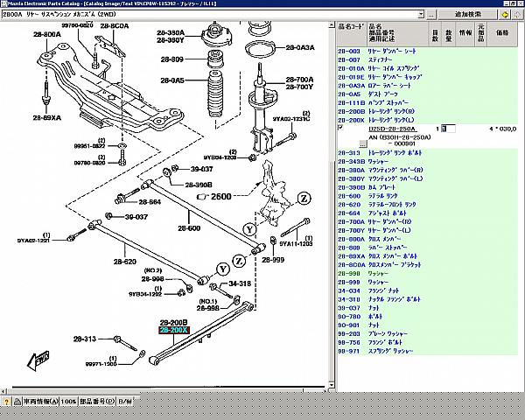Viewport: 525px width, 420px height.
Task: Select part row 28-600 ラテラル リンク
Action: (427, 196)
